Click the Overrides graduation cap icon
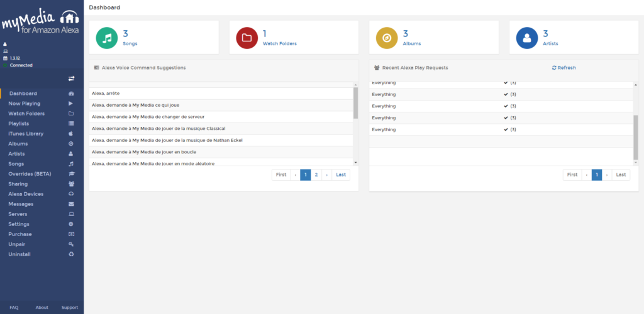644x314 pixels. tap(71, 174)
